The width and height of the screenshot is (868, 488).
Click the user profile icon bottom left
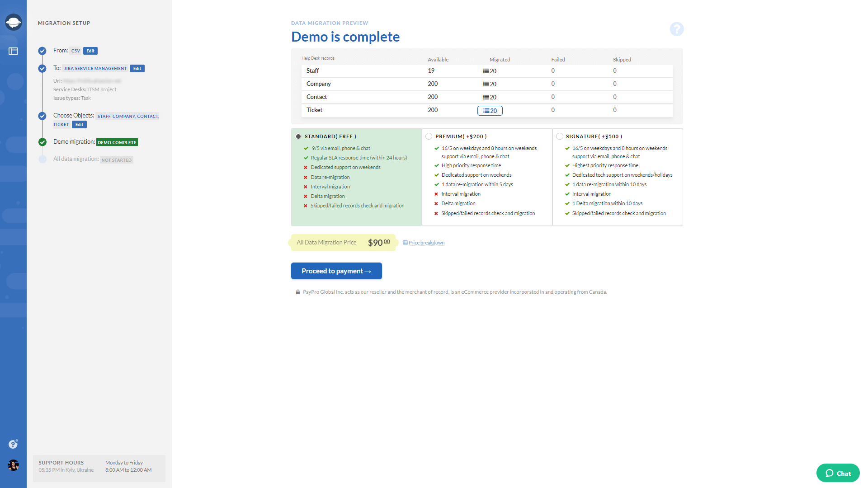tap(13, 465)
